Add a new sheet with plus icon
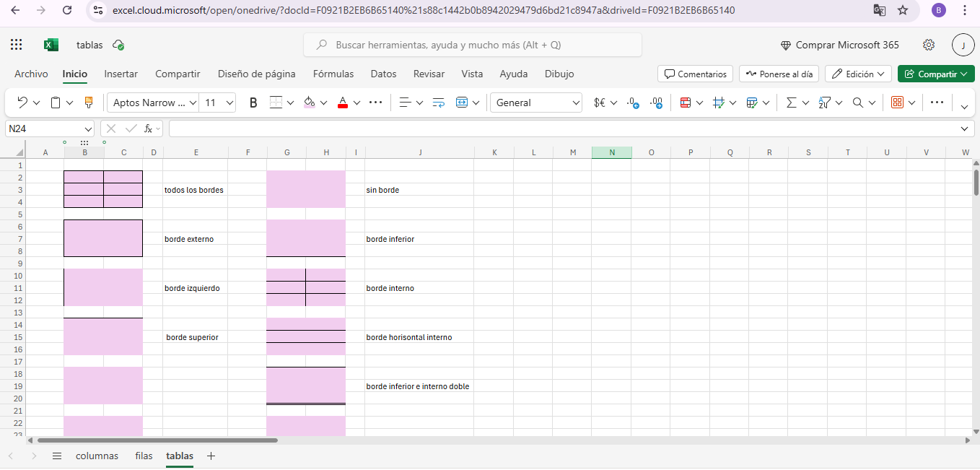This screenshot has width=980, height=470. pyautogui.click(x=211, y=456)
